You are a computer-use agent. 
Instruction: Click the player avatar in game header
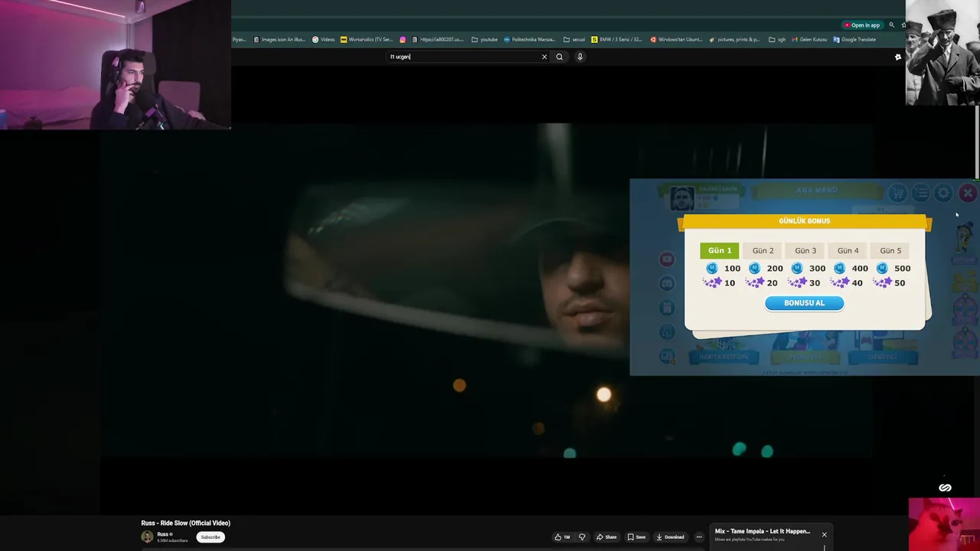coord(681,198)
